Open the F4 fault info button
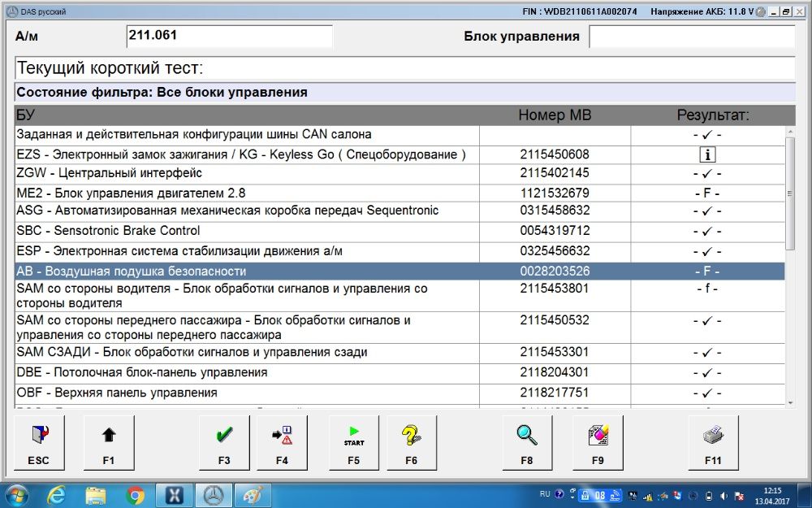Screen dimensions: 812x508 coord(282,443)
